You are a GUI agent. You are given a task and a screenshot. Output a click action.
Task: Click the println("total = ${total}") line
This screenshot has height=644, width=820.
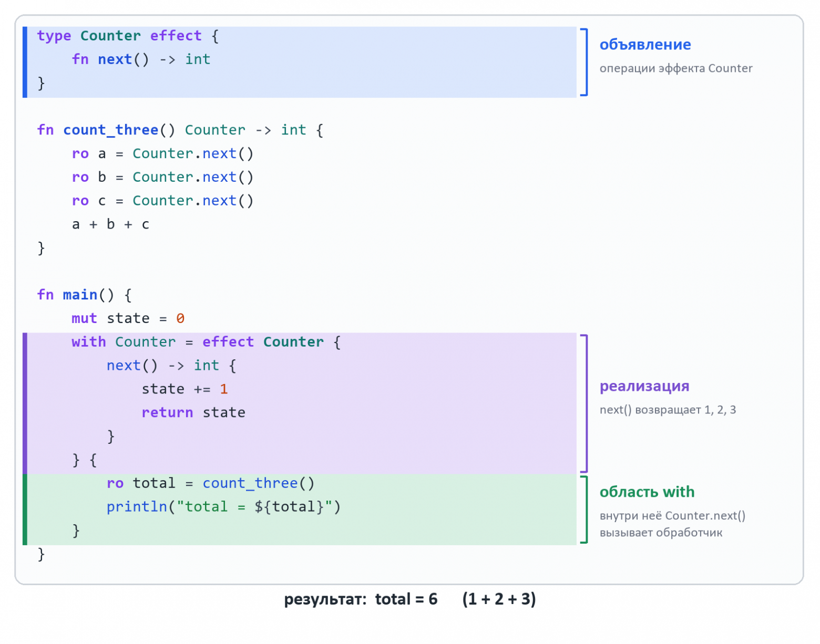223,507
